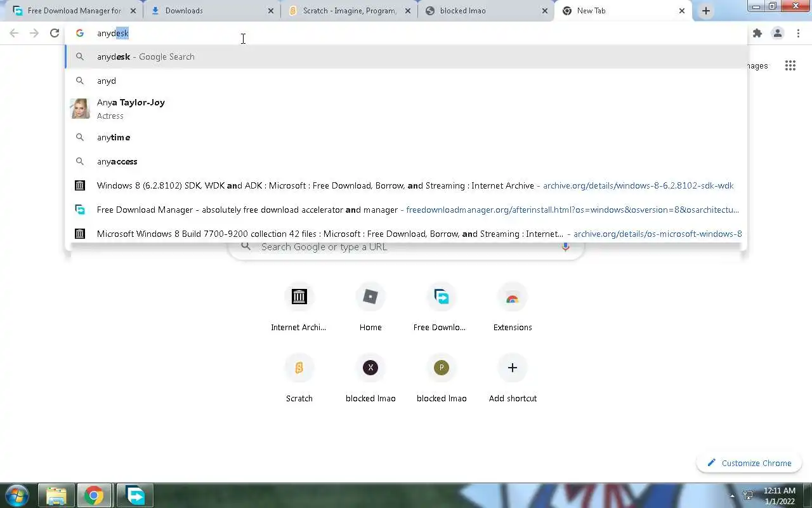Close the Downloads tab
This screenshot has width=812, height=508.
[271, 11]
